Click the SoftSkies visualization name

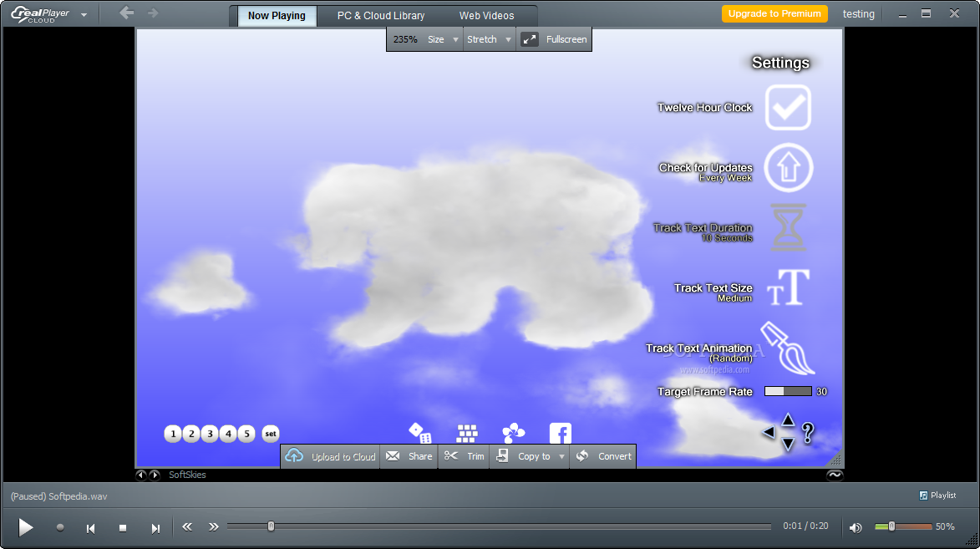[x=187, y=475]
